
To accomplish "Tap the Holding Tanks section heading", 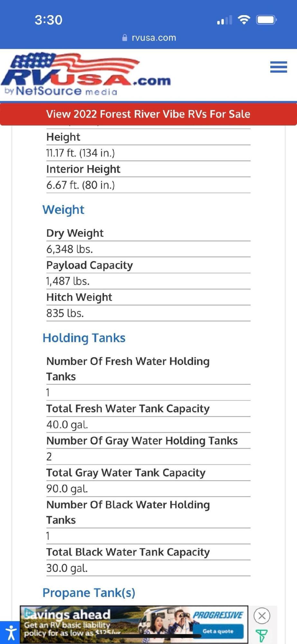I will click(x=84, y=338).
